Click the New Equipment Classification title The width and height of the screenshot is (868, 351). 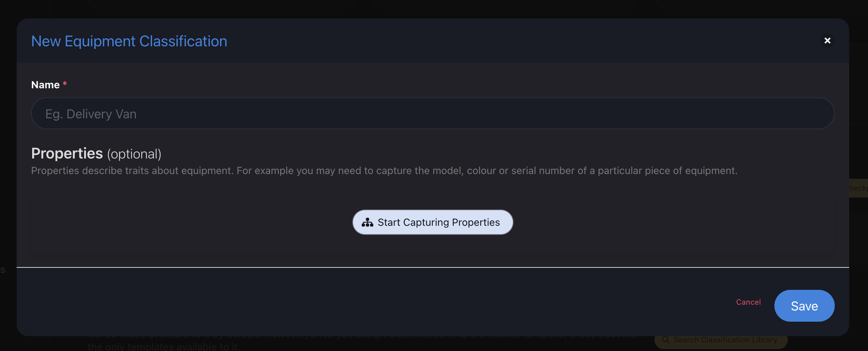pos(129,41)
